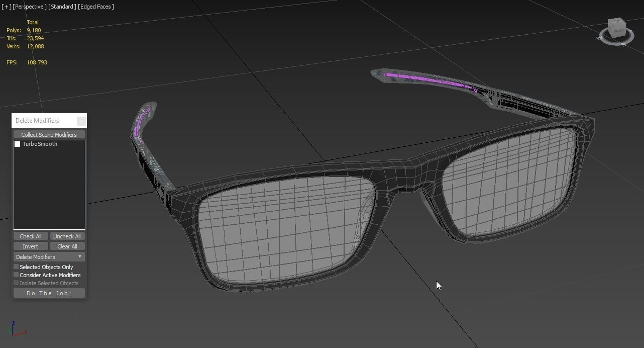Click Collect Scene Modifiers button
The height and width of the screenshot is (348, 644).
(x=49, y=135)
